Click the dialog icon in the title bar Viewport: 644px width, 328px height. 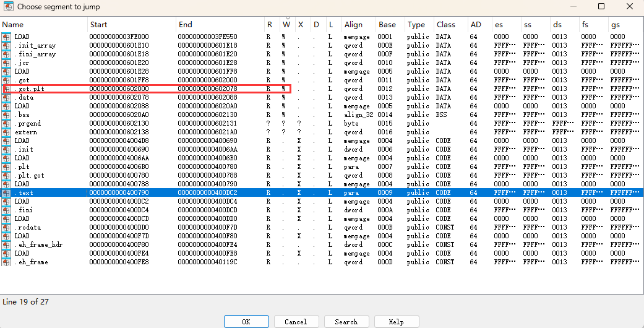click(x=8, y=7)
